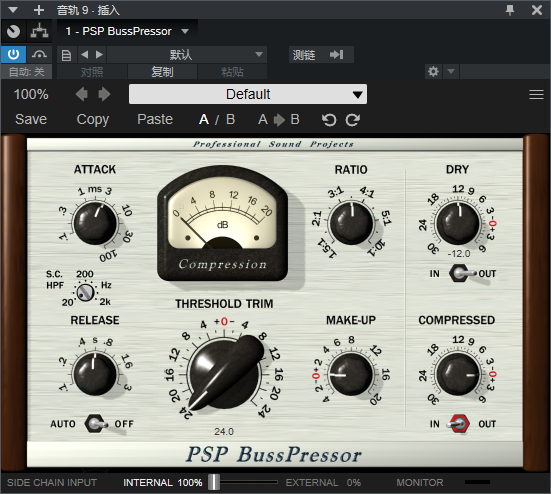Click the 24.0 threshold value readout

click(224, 431)
